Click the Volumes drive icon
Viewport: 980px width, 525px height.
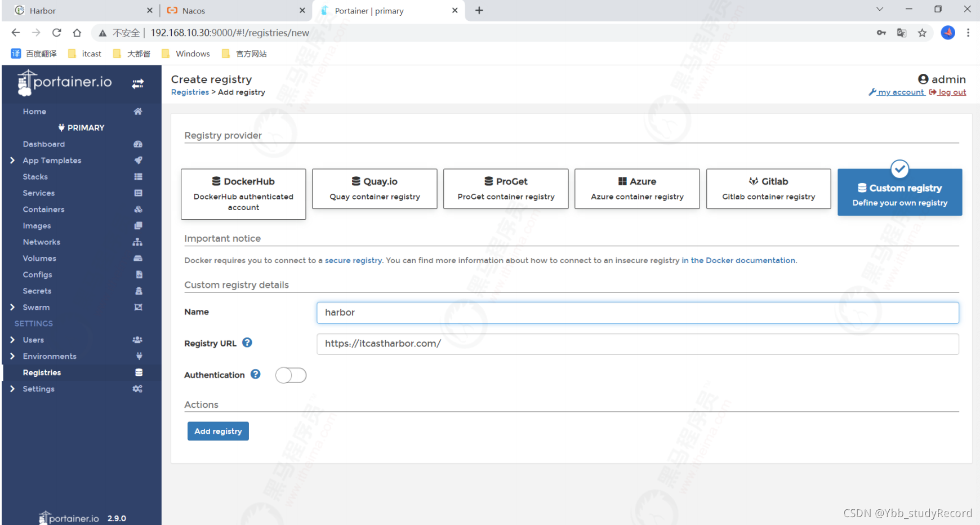click(138, 259)
